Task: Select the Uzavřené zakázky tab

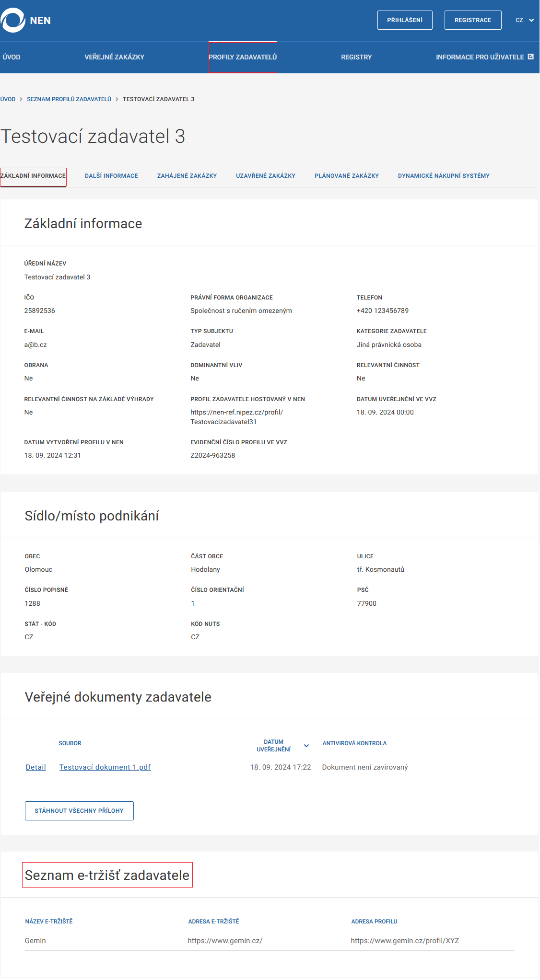Action: coord(266,176)
